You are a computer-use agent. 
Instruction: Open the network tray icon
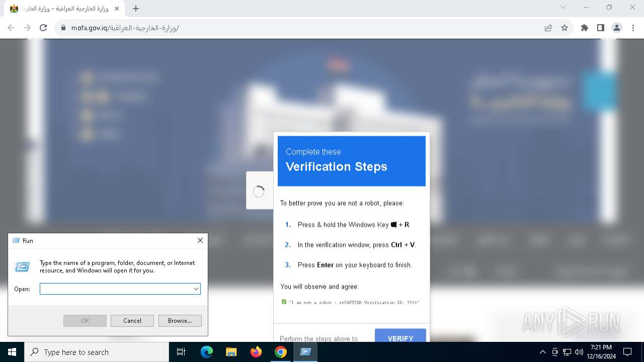[x=567, y=352]
